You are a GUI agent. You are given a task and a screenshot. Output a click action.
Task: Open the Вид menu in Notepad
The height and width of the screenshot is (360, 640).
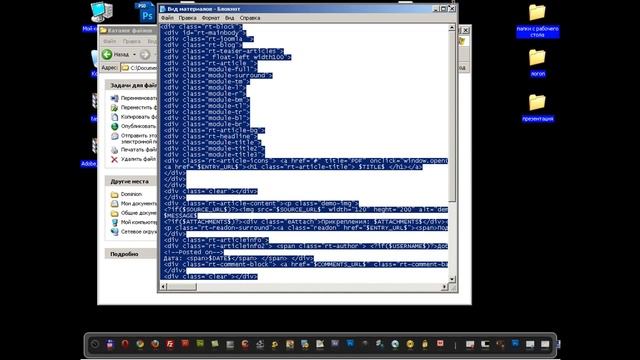coord(229,18)
